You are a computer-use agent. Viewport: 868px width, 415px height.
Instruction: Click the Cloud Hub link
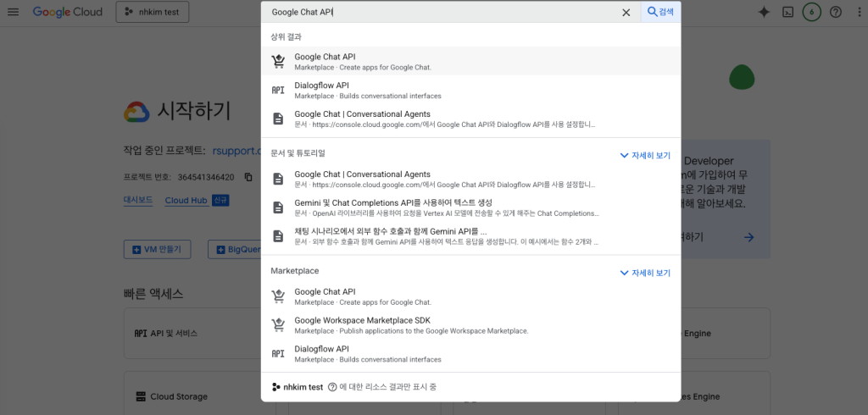(186, 201)
